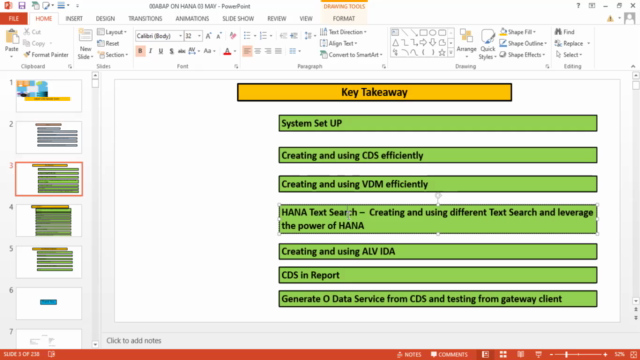This screenshot has height=360, width=640.
Task: Select slide 4 thumbnail
Action: pos(49,221)
